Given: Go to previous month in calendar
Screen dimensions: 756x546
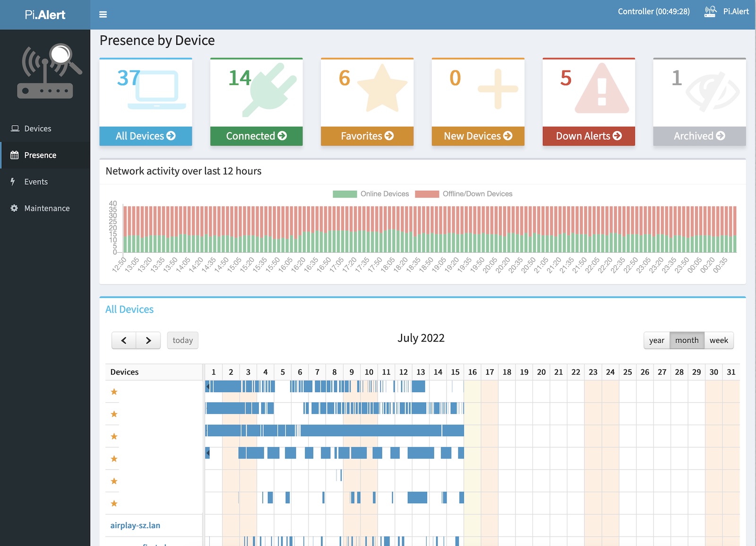Looking at the screenshot, I should tap(124, 341).
